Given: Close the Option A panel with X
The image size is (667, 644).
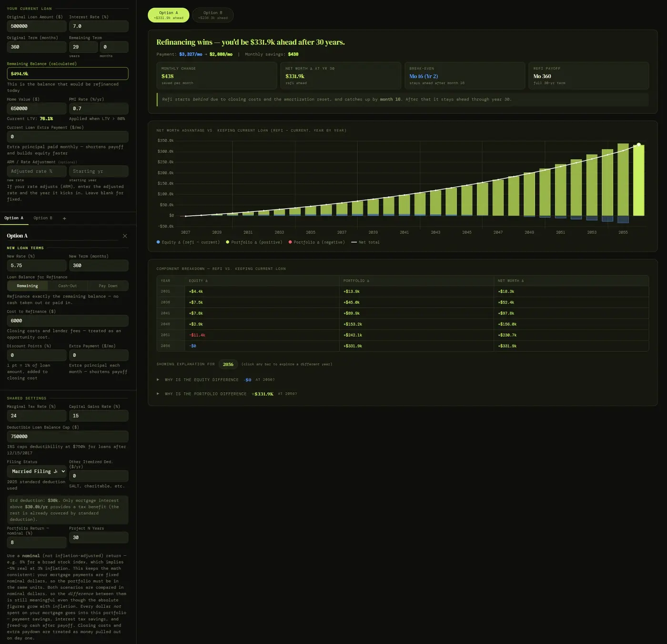Looking at the screenshot, I should tap(125, 236).
